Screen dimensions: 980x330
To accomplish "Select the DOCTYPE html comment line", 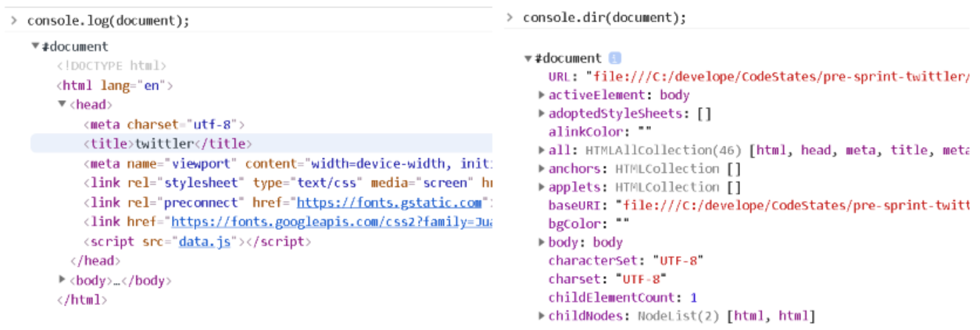I will pyautogui.click(x=112, y=66).
